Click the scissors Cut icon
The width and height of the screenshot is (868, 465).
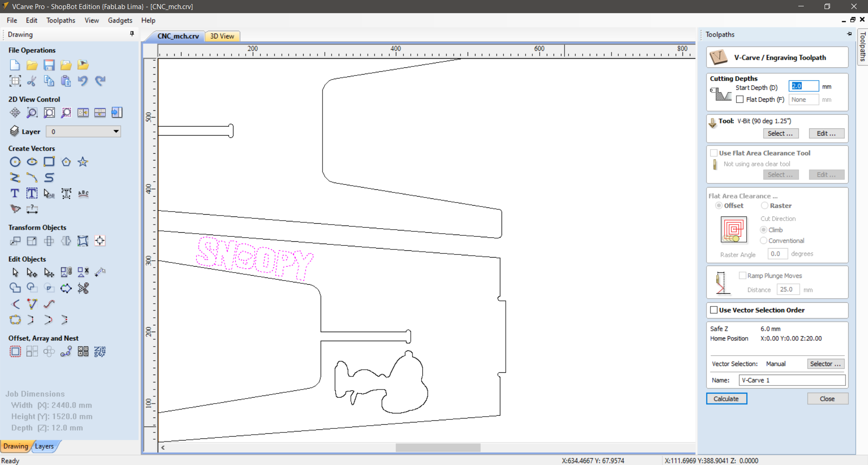point(32,81)
